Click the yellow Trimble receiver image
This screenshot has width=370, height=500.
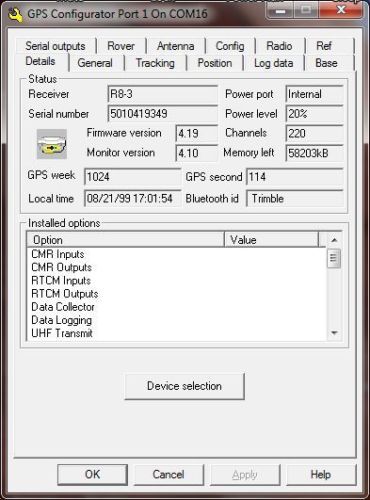click(x=52, y=144)
